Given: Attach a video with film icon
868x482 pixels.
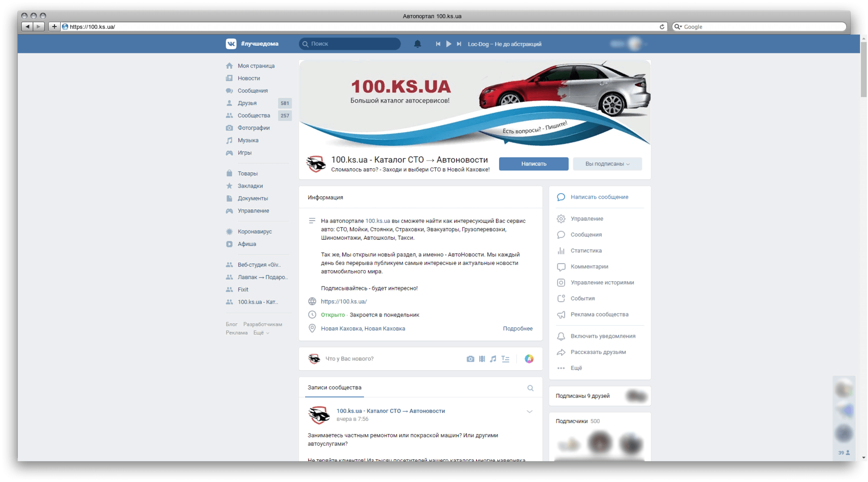Looking at the screenshot, I should pyautogui.click(x=482, y=359).
